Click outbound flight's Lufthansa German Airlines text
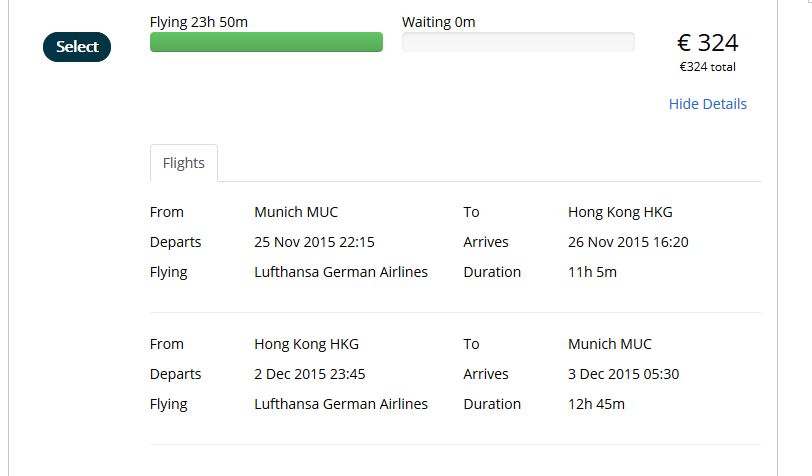 (x=341, y=272)
